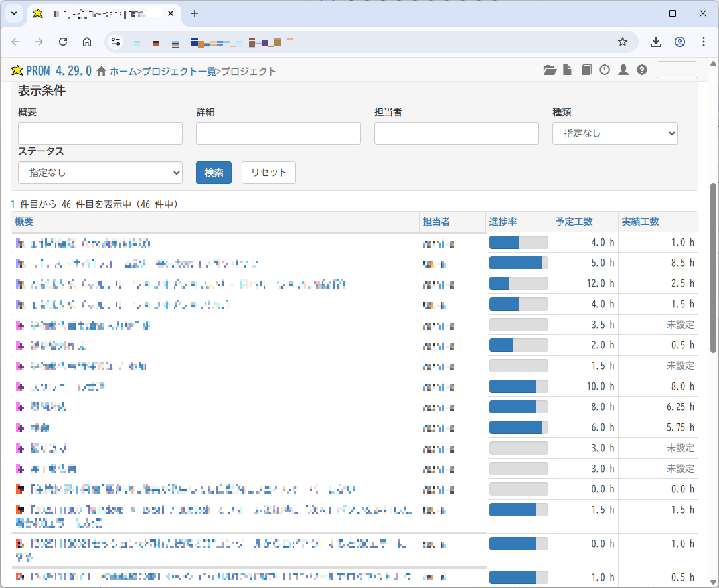Click the progress bar in the second row

pyautogui.click(x=518, y=263)
